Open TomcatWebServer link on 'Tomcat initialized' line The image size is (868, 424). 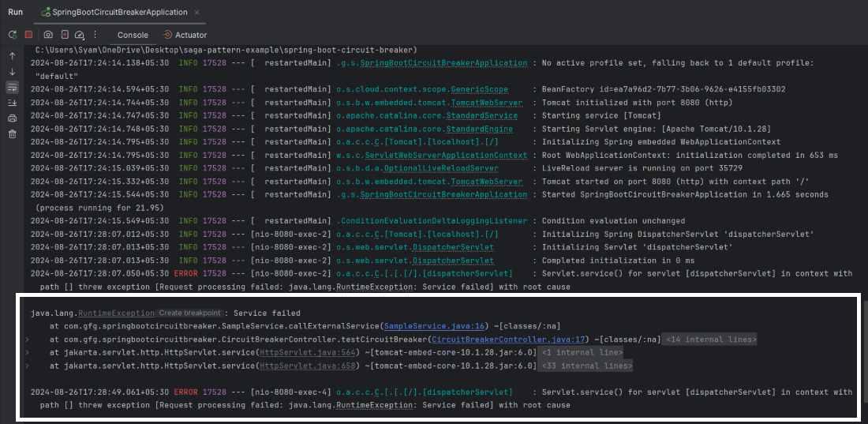[486, 103]
